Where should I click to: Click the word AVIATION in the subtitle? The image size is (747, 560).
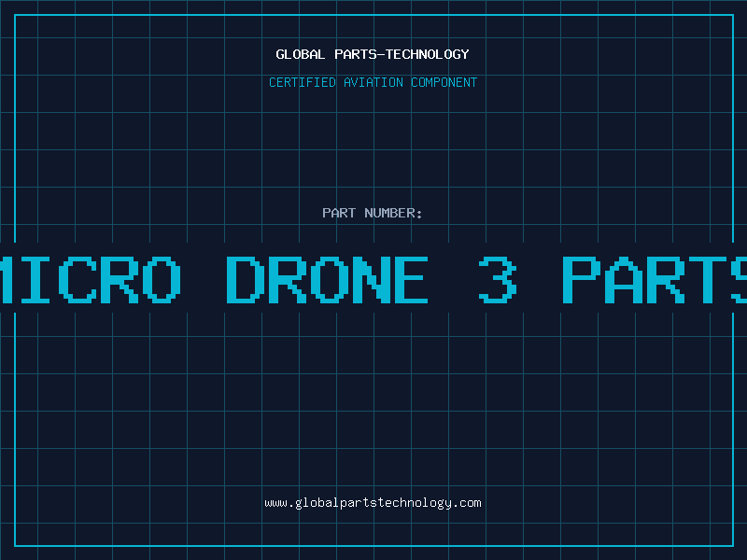[373, 82]
